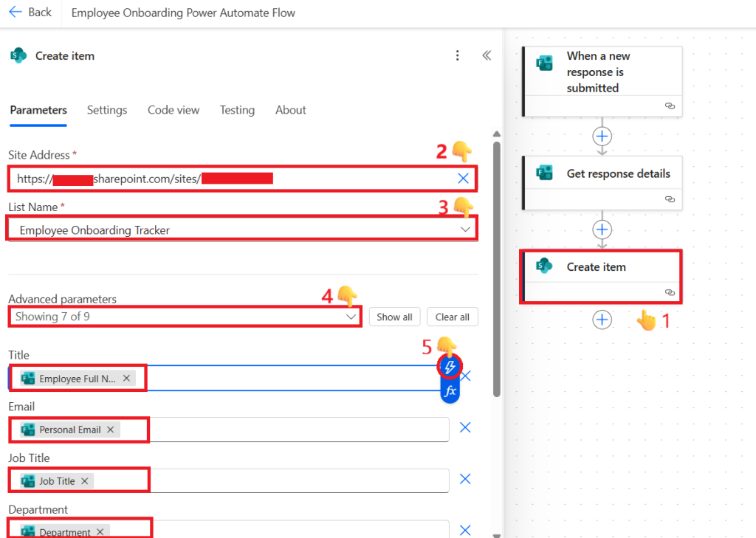Click the Show all button
756x538 pixels.
tap(394, 317)
